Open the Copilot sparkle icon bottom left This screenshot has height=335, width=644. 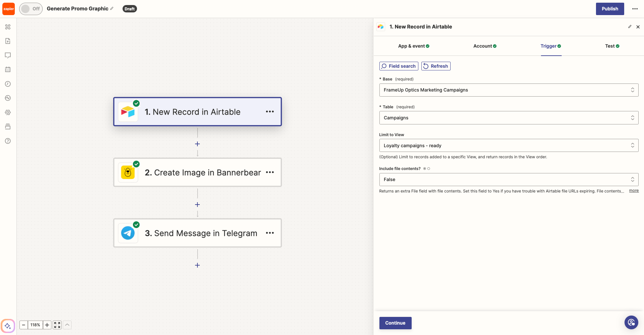pyautogui.click(x=8, y=325)
